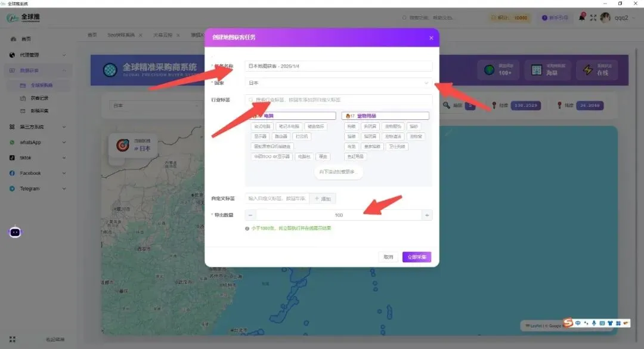This screenshot has width=644, height=349.
Task: Click the whatsApp icon in the sidebar
Action: pyautogui.click(x=12, y=142)
